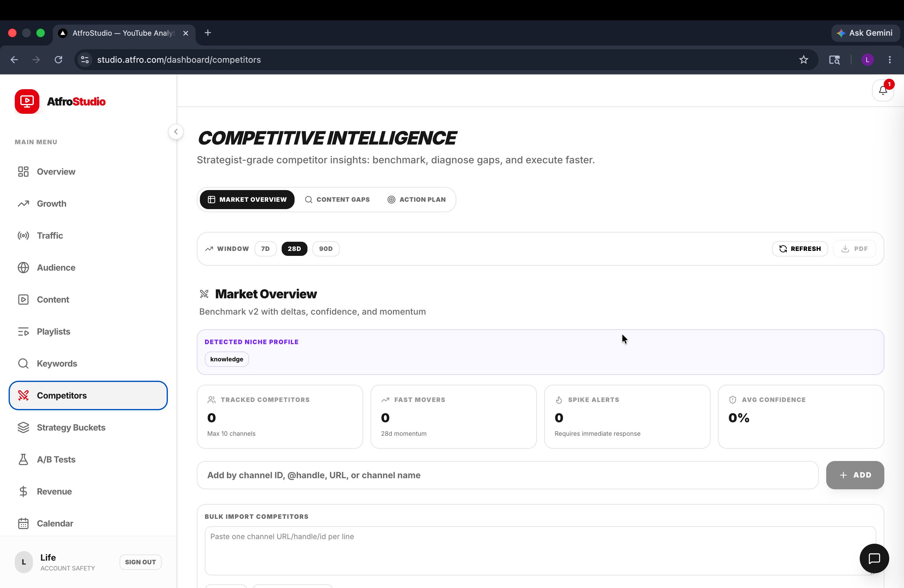Click the Audience globe icon
This screenshot has height=588, width=904.
[x=23, y=268]
